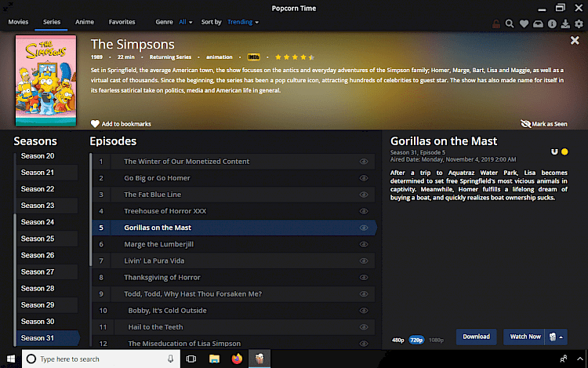This screenshot has height=368, width=588.
Task: Select 1080p quality
Action: coord(436,341)
